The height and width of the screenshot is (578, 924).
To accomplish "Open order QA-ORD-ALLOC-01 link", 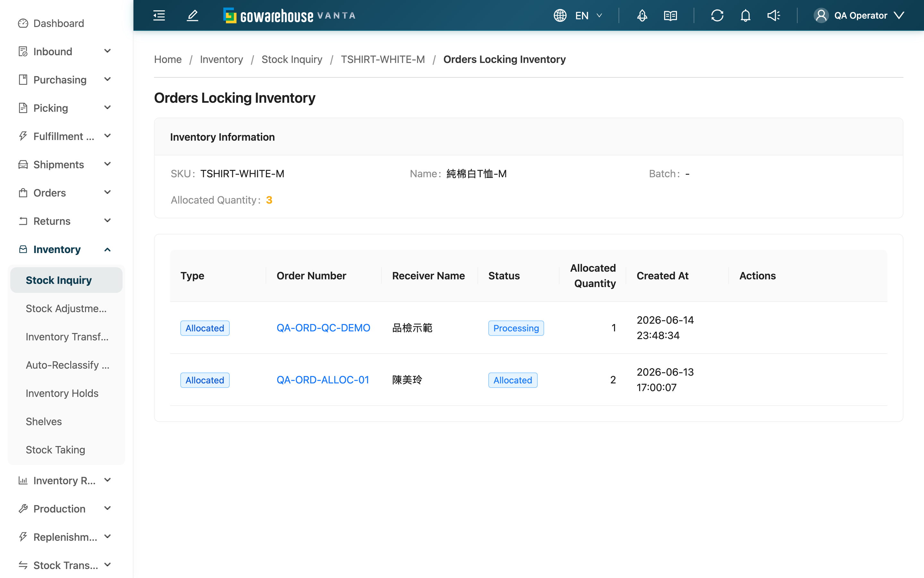I will (323, 380).
